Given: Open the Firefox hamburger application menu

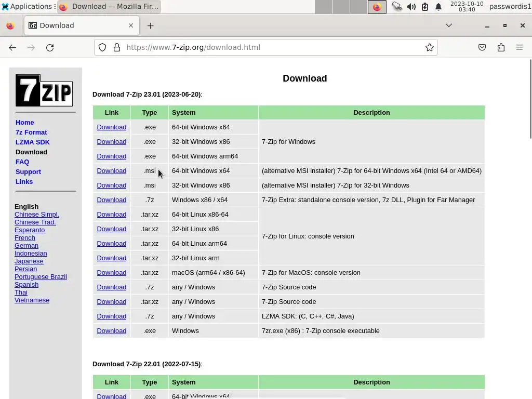Looking at the screenshot, I should click(520, 47).
